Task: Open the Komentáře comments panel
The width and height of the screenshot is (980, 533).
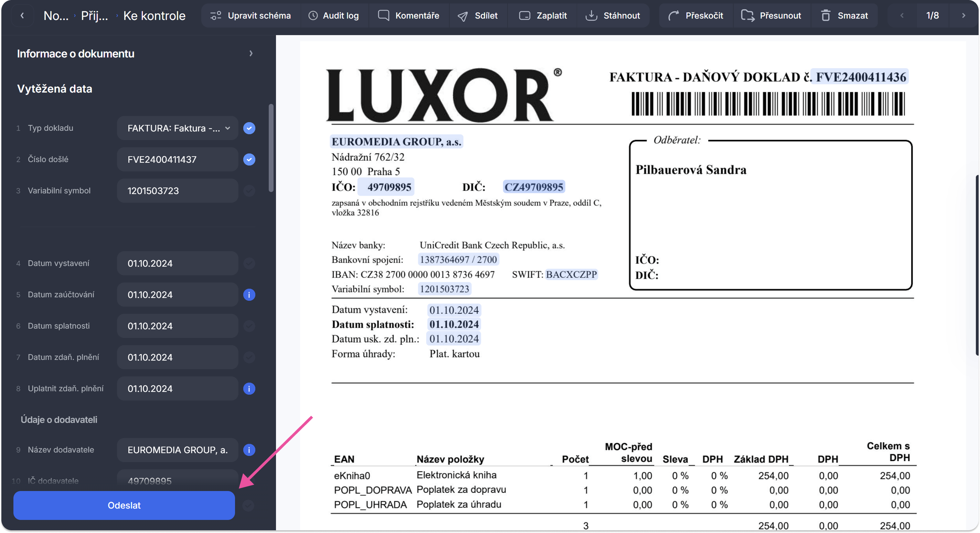Action: pyautogui.click(x=408, y=15)
